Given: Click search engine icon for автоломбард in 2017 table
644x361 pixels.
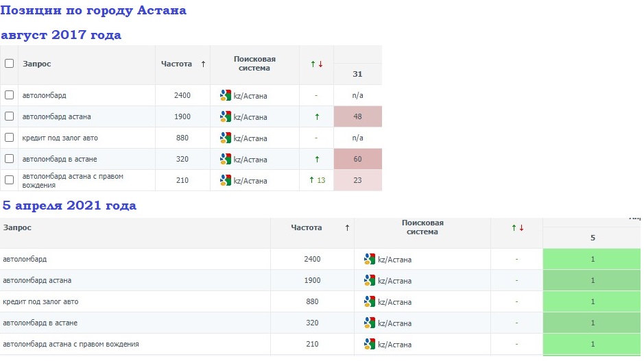Looking at the screenshot, I should pos(226,96).
